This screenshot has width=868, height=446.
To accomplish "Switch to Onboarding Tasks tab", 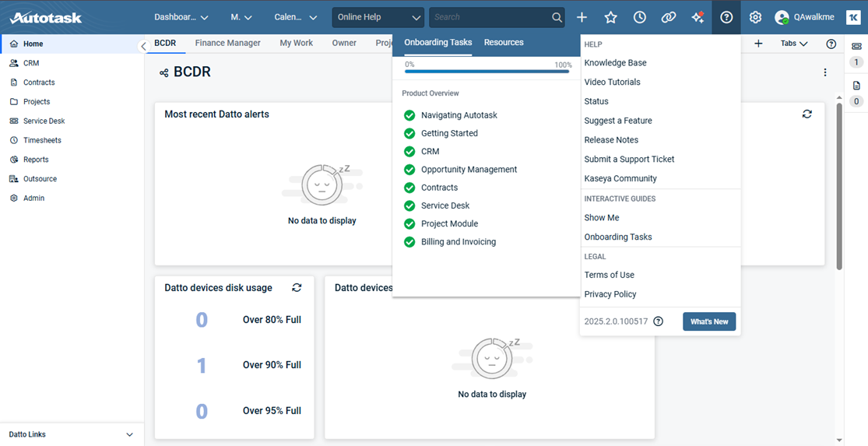I will (x=438, y=43).
